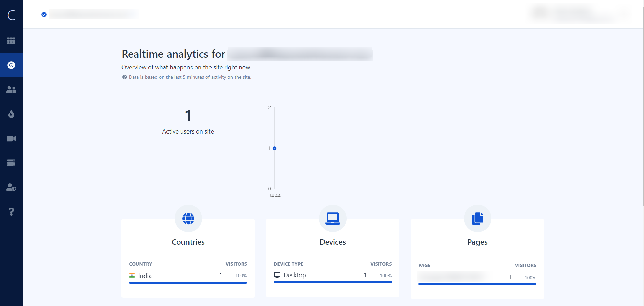Click the info icon beside data note
The height and width of the screenshot is (306, 644).
pyautogui.click(x=125, y=77)
